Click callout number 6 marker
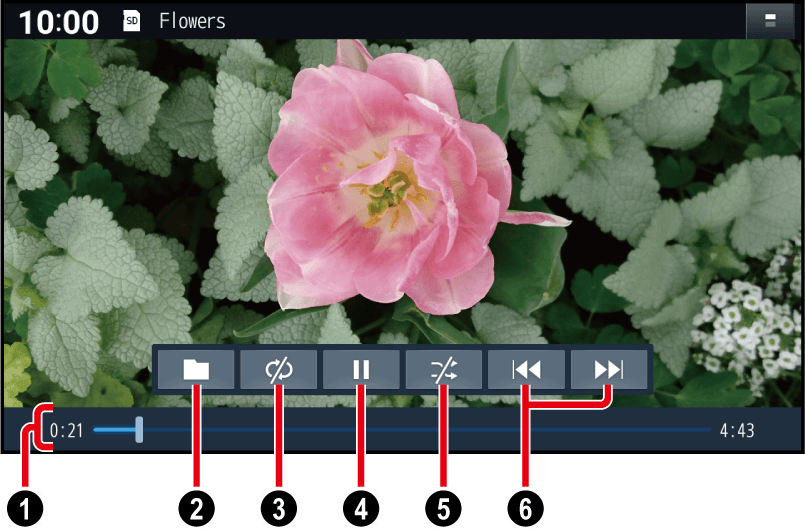This screenshot has width=805, height=531. click(x=526, y=509)
